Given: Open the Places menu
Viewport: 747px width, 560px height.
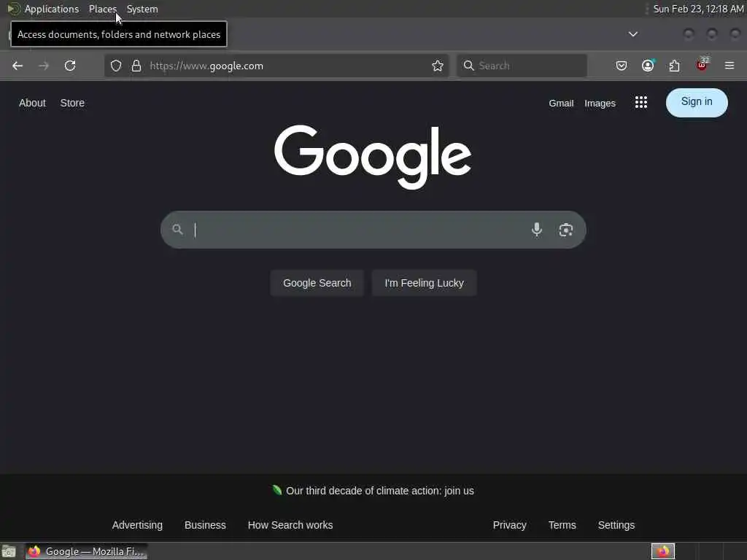Looking at the screenshot, I should tap(102, 9).
